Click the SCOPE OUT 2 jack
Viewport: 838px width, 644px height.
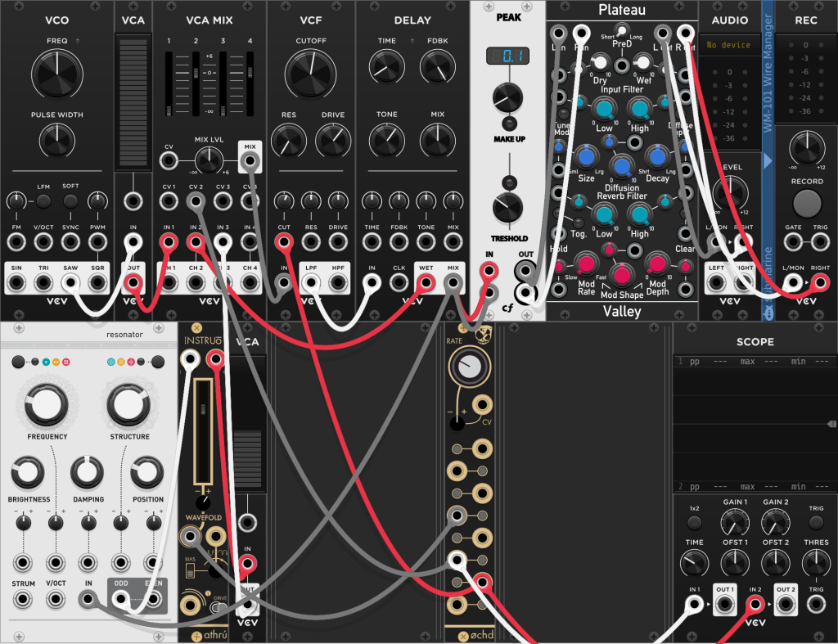pos(786,605)
